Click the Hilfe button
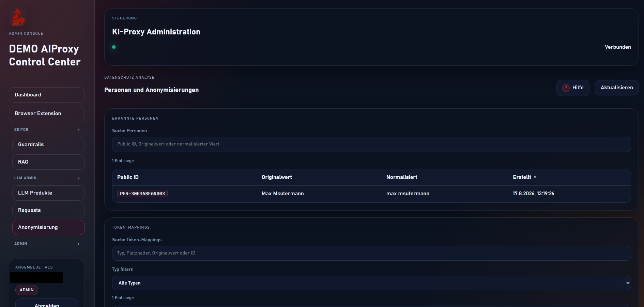 click(x=573, y=88)
